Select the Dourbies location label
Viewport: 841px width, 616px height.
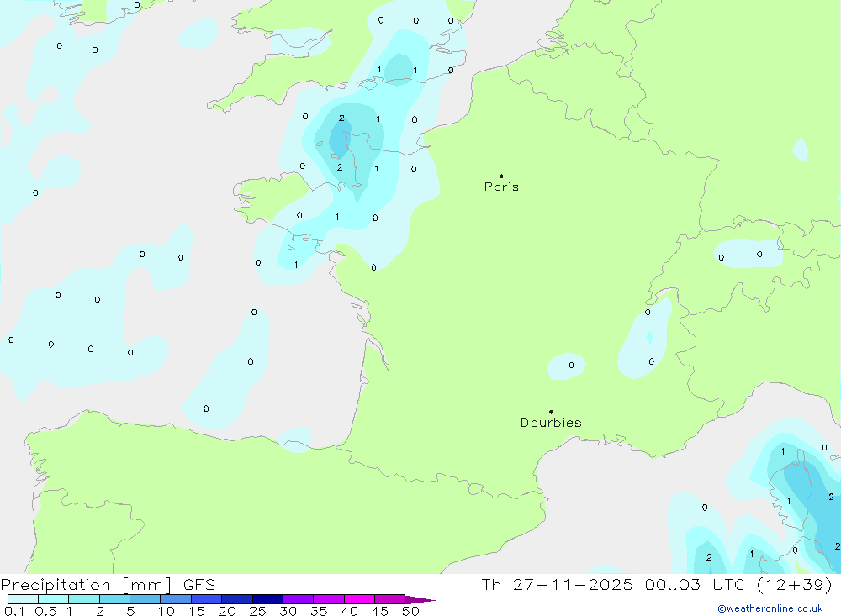point(551,423)
